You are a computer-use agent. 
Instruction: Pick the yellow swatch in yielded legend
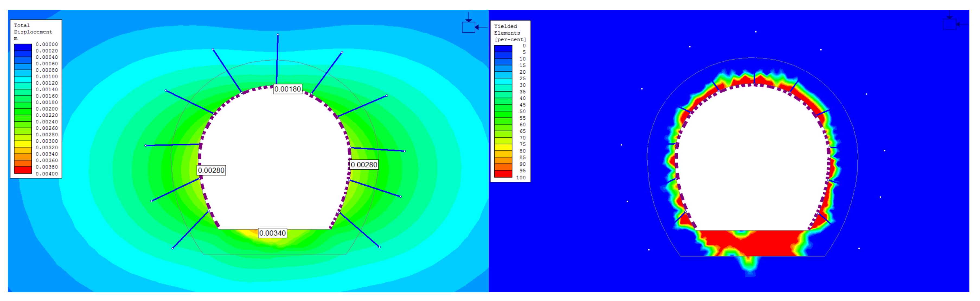point(503,147)
